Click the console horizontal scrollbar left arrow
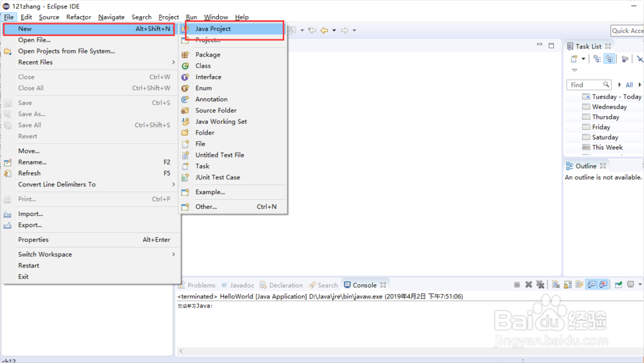 click(x=181, y=351)
